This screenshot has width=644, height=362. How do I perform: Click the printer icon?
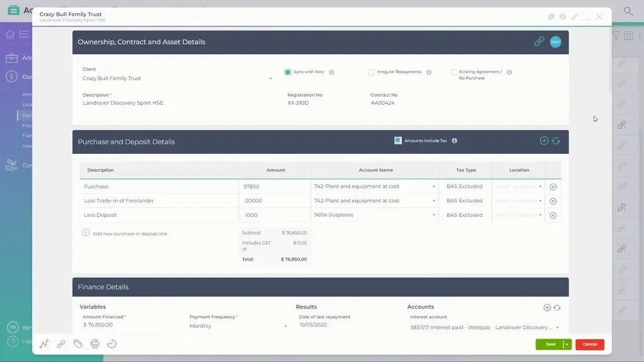[95, 344]
